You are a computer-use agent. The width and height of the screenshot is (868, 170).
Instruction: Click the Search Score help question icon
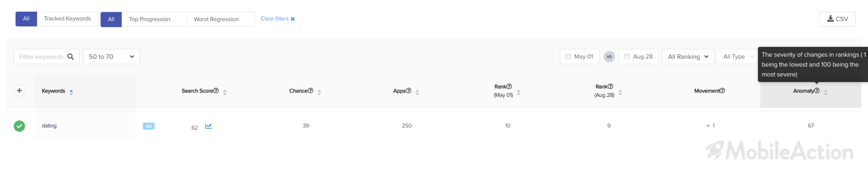(x=216, y=91)
